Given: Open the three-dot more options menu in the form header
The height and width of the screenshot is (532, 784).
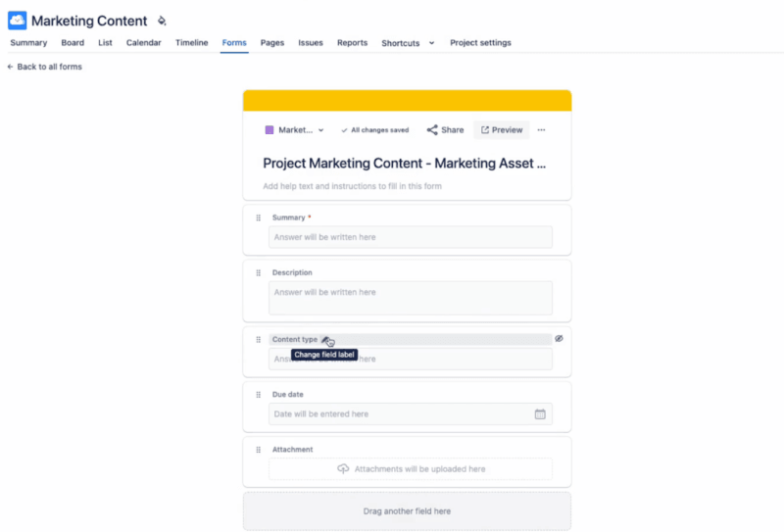Looking at the screenshot, I should [x=542, y=130].
